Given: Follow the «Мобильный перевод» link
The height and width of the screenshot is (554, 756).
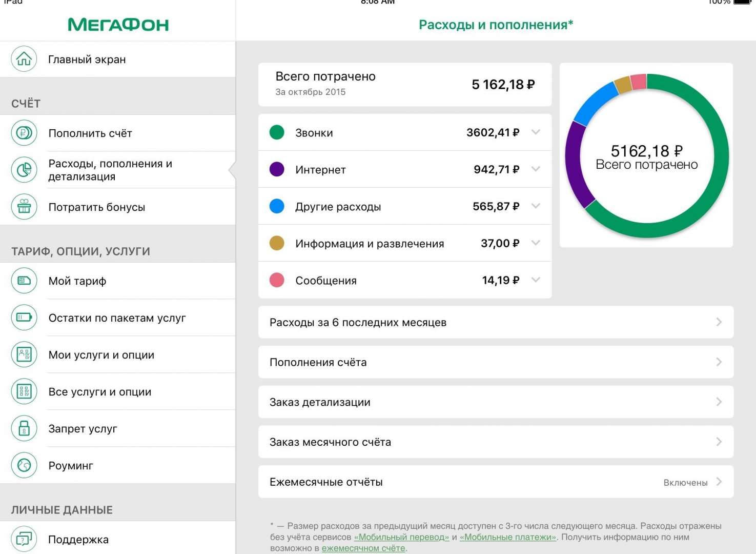Looking at the screenshot, I should [x=401, y=537].
